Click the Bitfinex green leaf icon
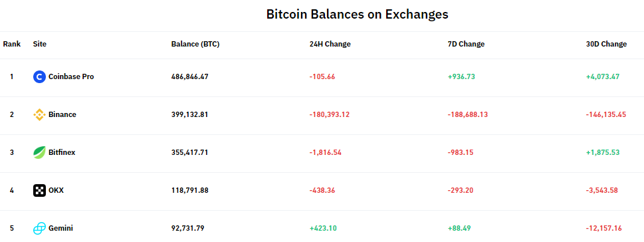644x242 pixels. tap(39, 152)
